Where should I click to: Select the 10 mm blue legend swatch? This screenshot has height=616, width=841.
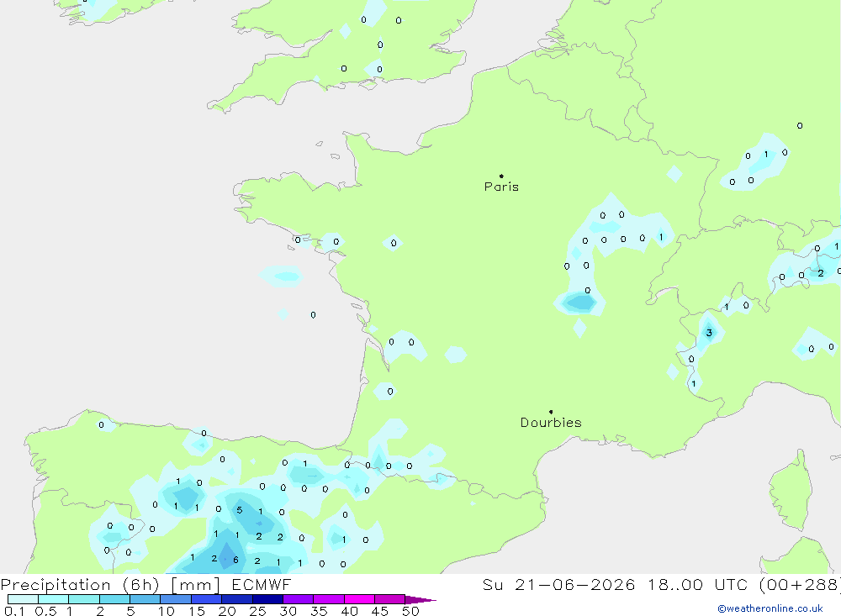click(176, 599)
